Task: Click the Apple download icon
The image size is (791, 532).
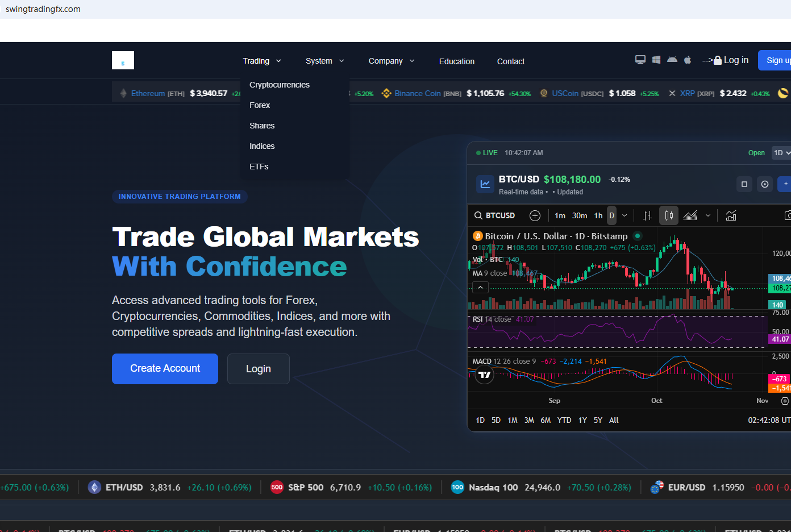Action: click(x=688, y=60)
